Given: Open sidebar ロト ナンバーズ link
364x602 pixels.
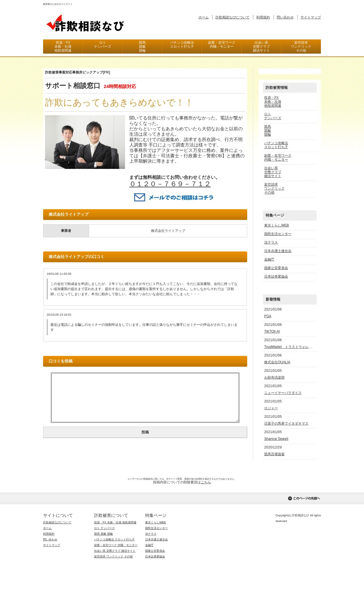Looking at the screenshot, I should click(x=273, y=116).
